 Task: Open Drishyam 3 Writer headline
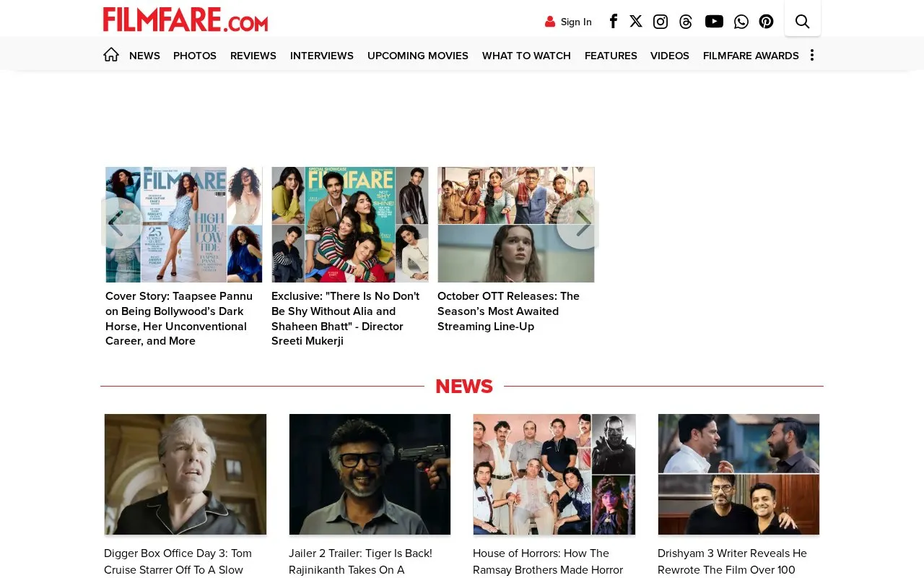(x=733, y=561)
